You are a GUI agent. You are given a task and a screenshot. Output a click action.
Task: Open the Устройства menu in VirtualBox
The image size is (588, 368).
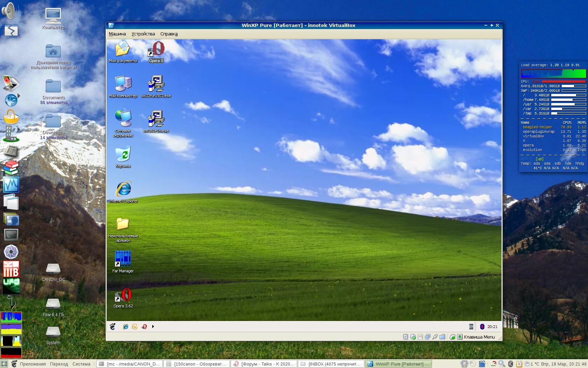point(143,34)
